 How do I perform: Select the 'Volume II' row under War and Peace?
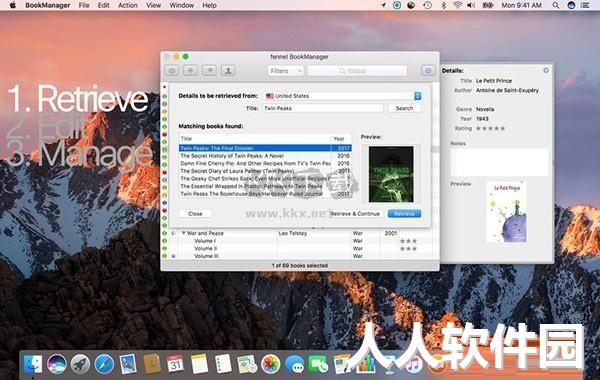pos(300,248)
